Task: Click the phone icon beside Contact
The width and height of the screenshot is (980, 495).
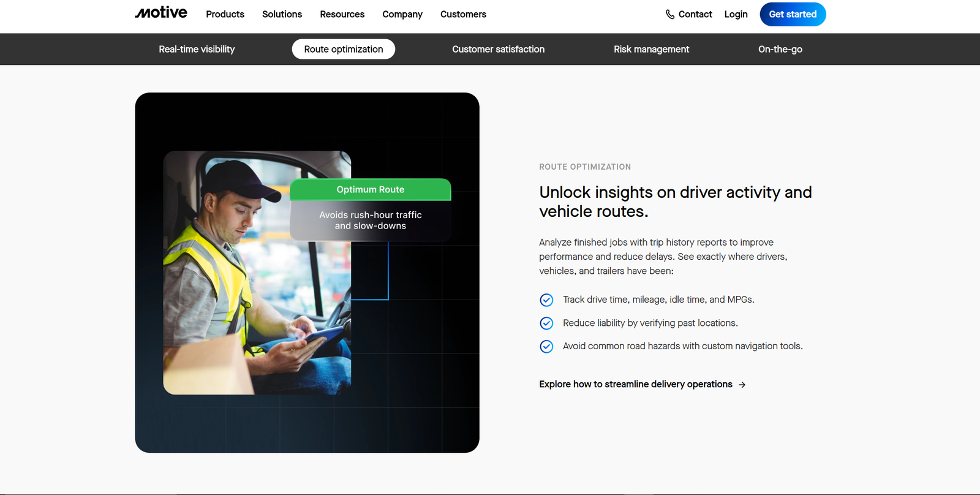Action: click(x=670, y=14)
